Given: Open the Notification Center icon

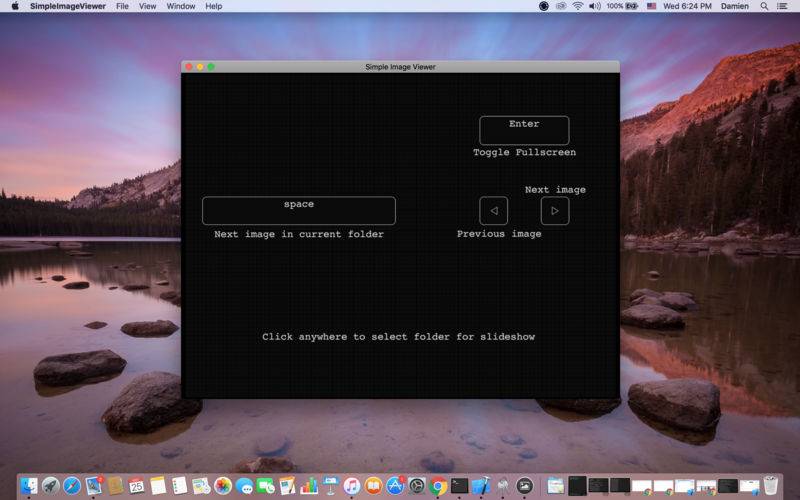Looking at the screenshot, I should pos(782,6).
